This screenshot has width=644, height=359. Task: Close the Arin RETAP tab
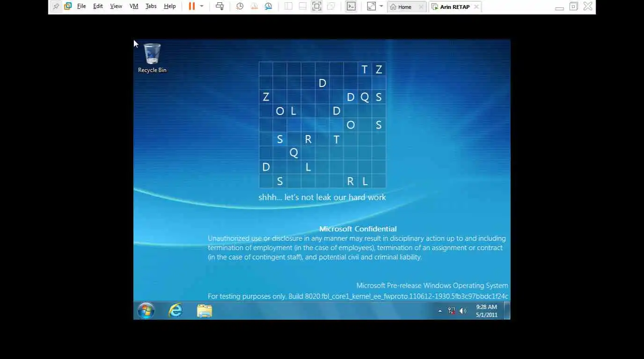[x=476, y=7]
